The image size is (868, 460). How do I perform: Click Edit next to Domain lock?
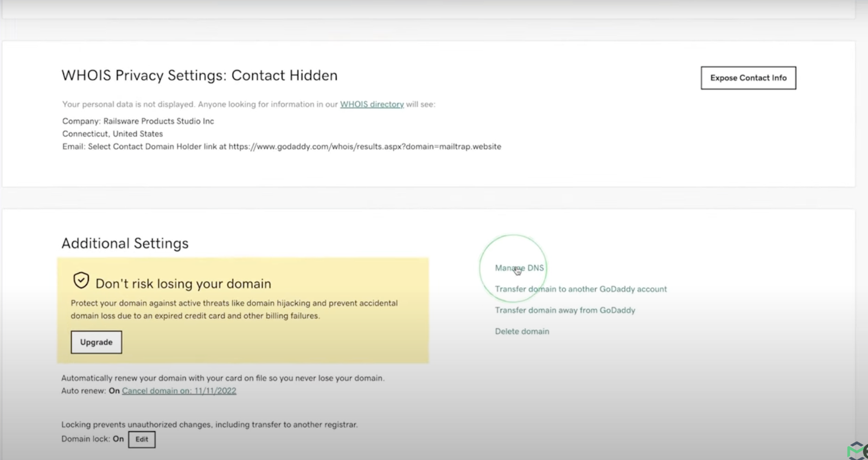[x=142, y=439]
